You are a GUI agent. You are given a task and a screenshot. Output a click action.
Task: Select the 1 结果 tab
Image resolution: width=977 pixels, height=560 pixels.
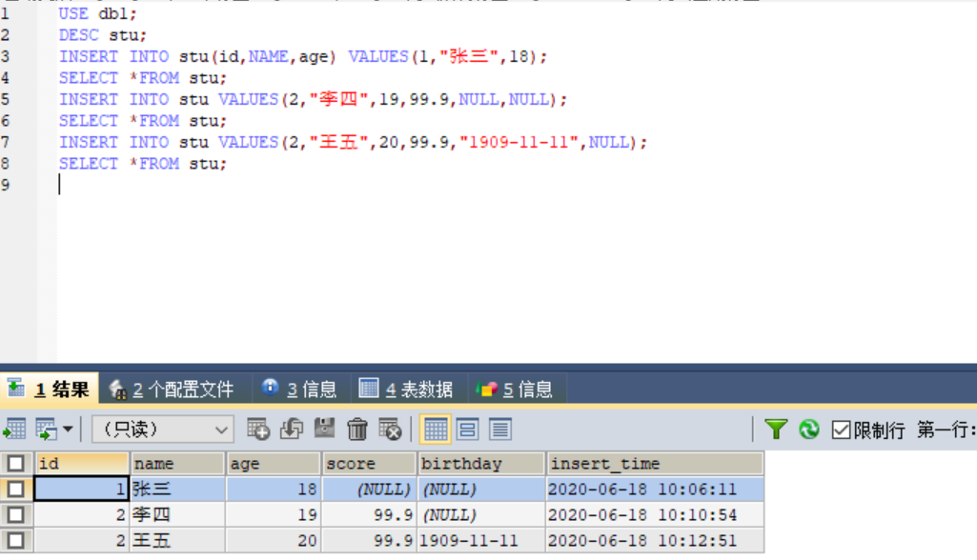click(50, 390)
